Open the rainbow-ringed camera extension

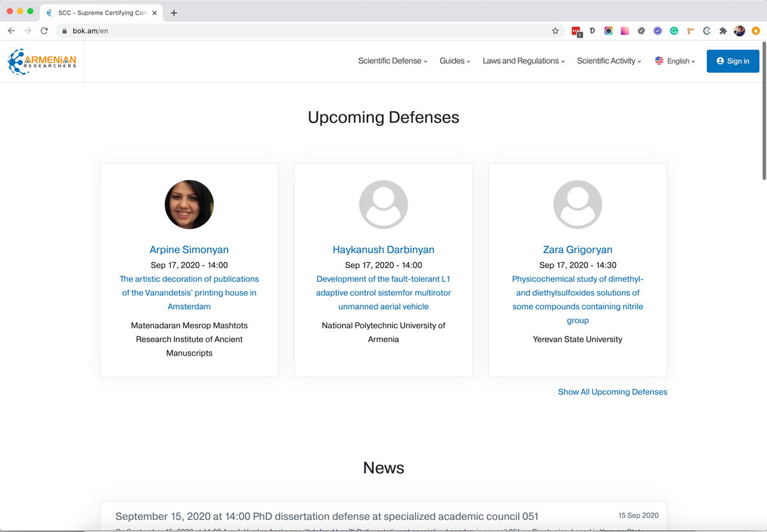[x=608, y=31]
